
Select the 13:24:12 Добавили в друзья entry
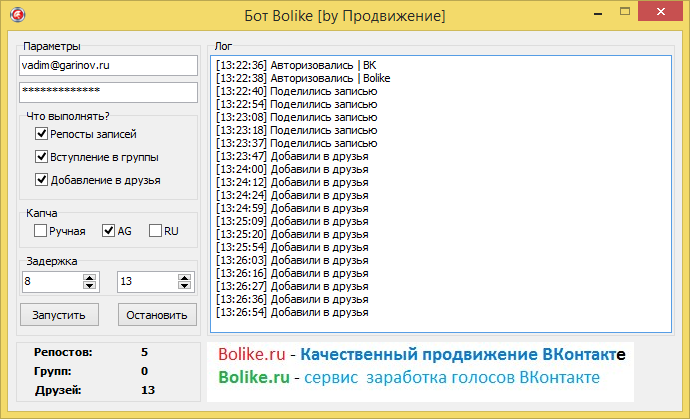click(x=292, y=182)
